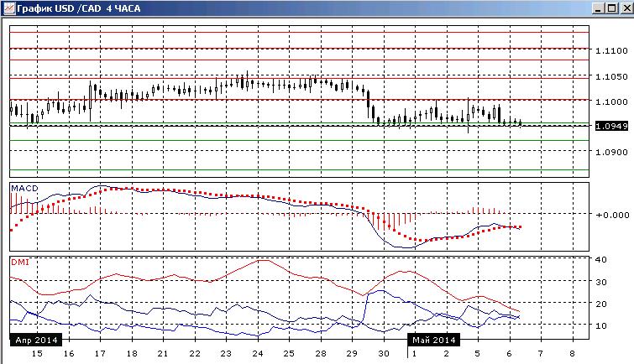Image resolution: width=634 pixels, height=364 pixels.
Task: Minimize the USD/CAD chart window
Action: [x=600, y=8]
